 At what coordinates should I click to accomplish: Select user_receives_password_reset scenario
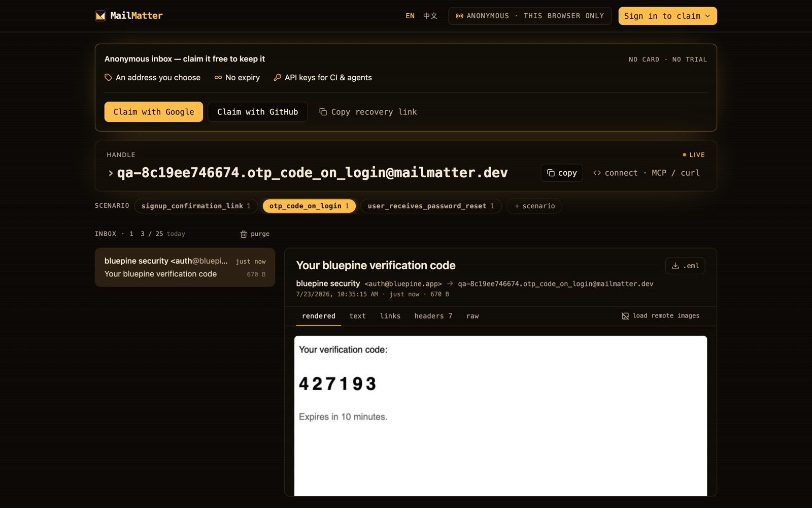coord(431,206)
